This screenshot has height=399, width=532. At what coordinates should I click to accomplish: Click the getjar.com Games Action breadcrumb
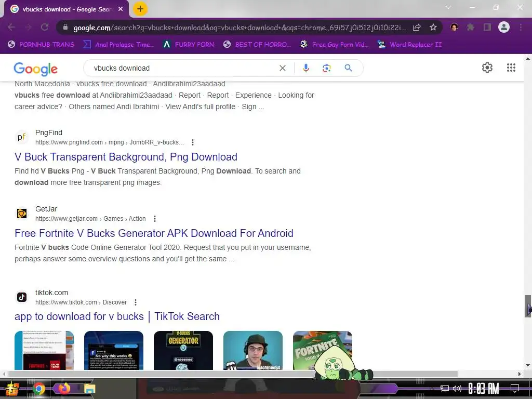click(90, 219)
